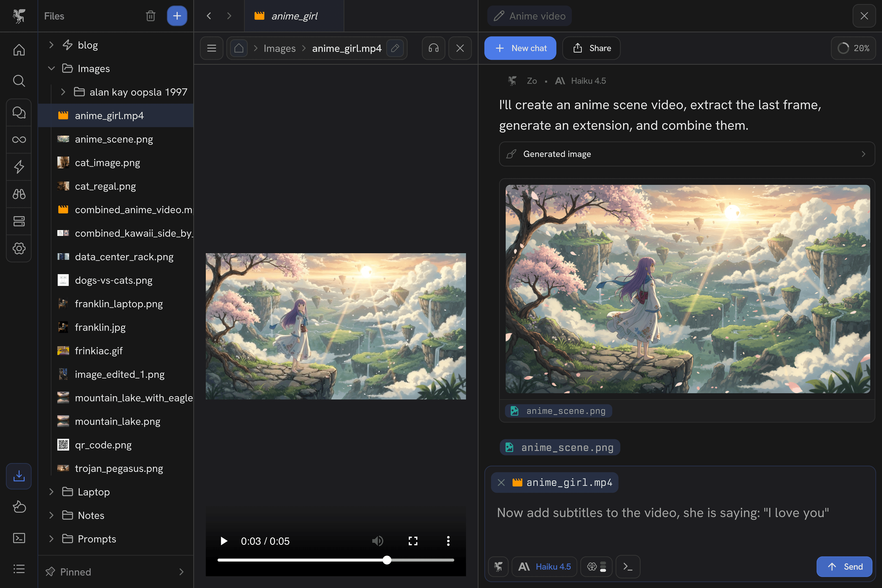Collapse the Images folder
Screen dimensions: 882x588
[52, 68]
